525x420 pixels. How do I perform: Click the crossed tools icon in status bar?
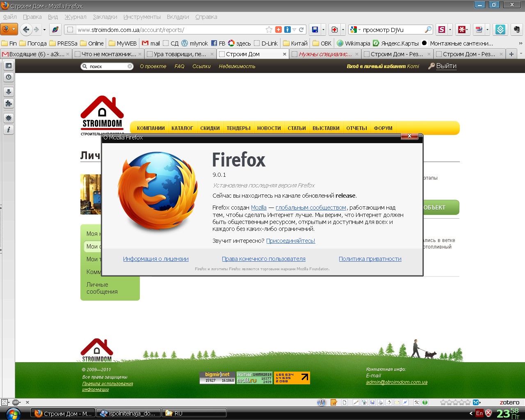[416, 402]
